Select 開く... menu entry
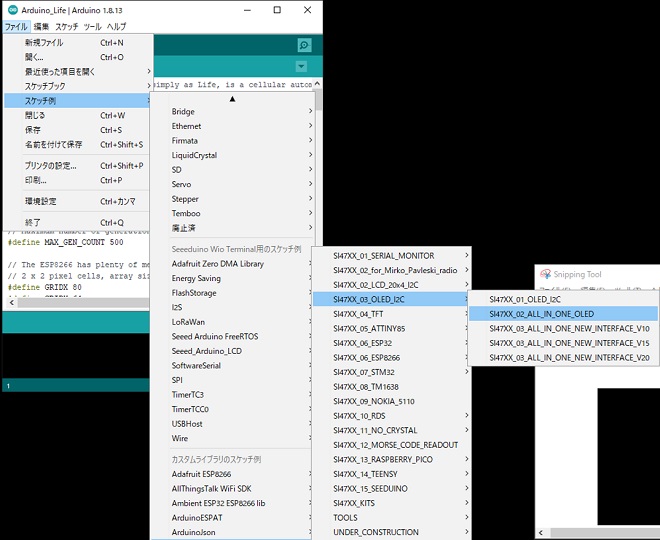 [77, 57]
